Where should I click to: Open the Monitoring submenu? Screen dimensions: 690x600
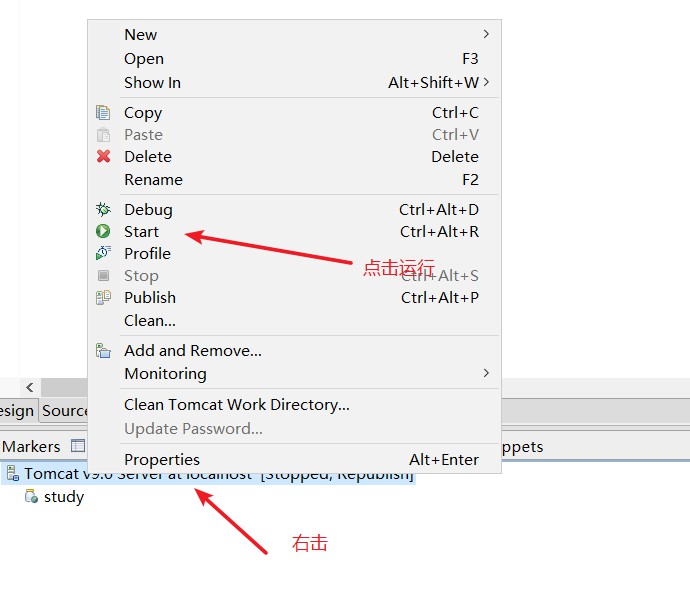coord(294,374)
